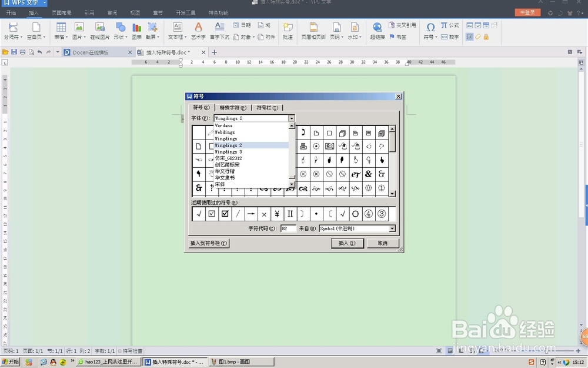Insert a 批注 comment

288,31
